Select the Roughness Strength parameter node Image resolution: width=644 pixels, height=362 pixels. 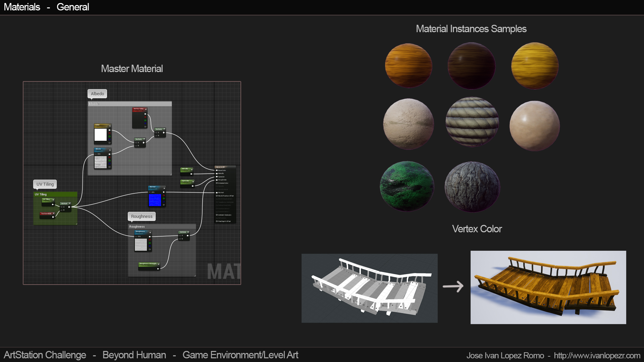tap(149, 266)
